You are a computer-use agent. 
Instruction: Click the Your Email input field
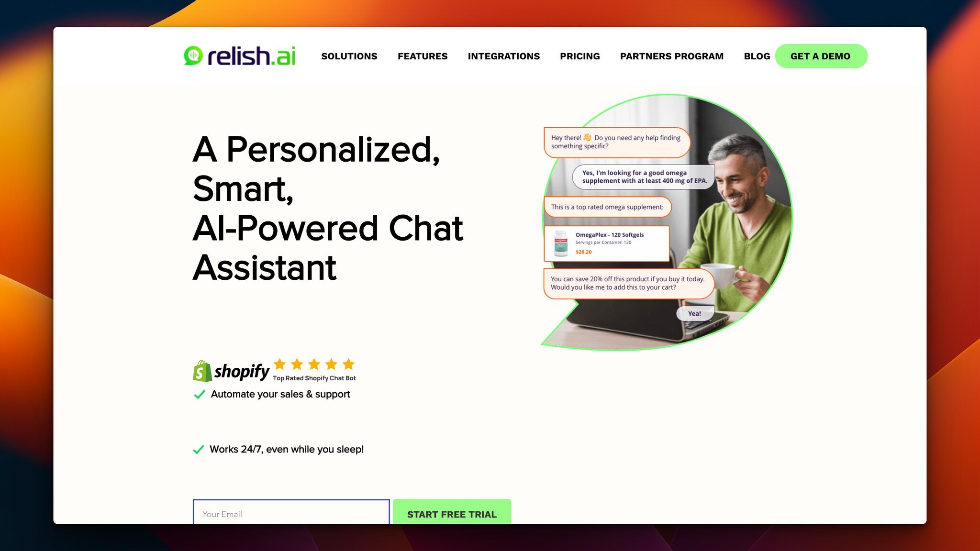click(291, 513)
